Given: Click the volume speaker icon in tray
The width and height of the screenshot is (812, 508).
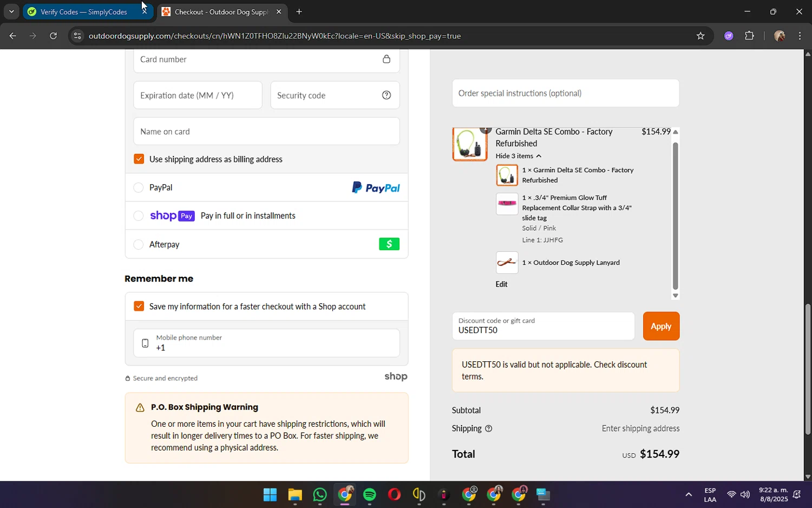Looking at the screenshot, I should 745,494.
